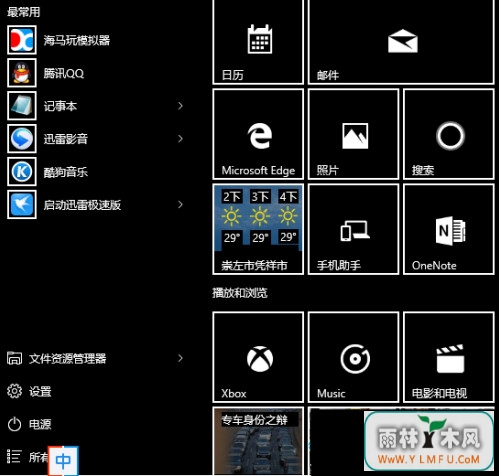Open the 电源 power menu entry
The width and height of the screenshot is (499, 476).
(x=40, y=424)
